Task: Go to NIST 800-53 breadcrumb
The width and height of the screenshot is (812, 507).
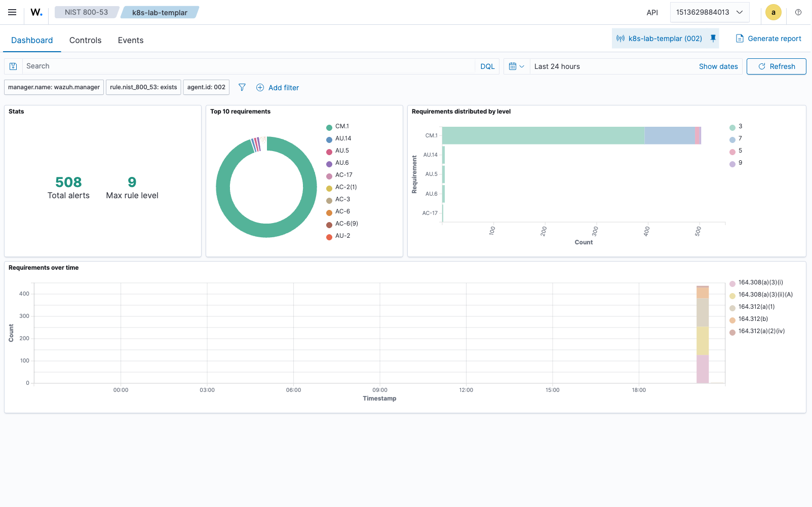Action: click(x=86, y=12)
